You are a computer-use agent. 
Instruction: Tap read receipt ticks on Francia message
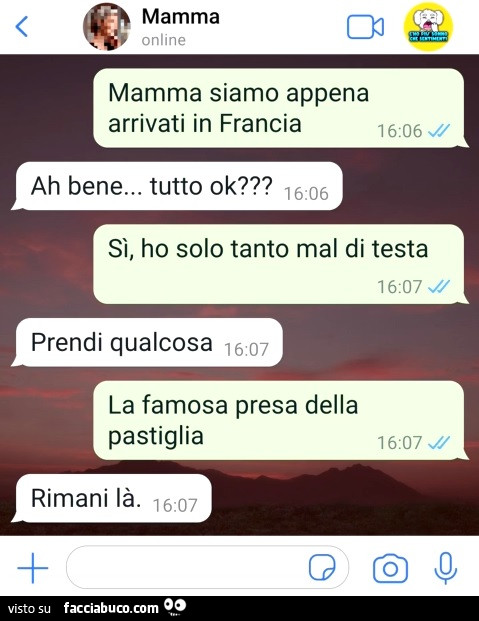pyautogui.click(x=439, y=130)
